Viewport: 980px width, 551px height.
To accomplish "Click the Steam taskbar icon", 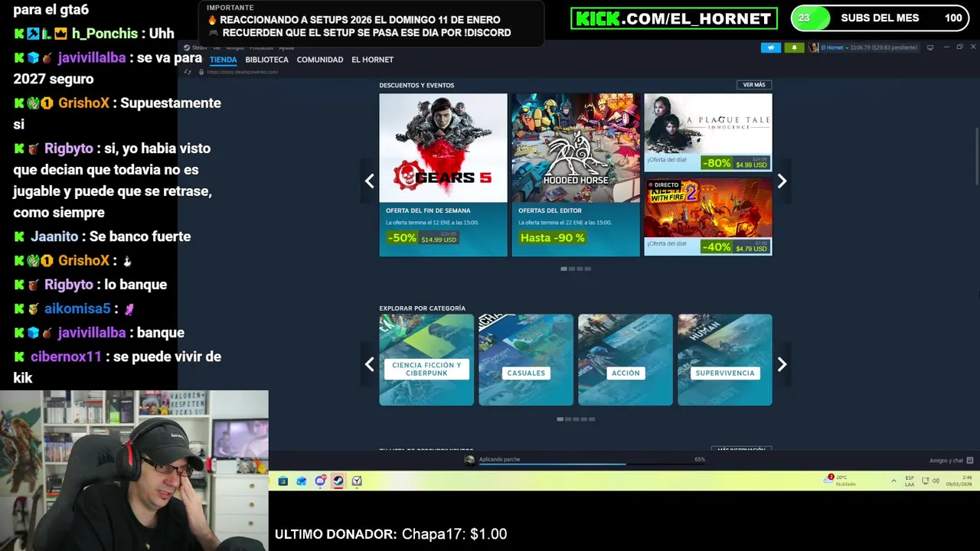I will click(x=338, y=481).
